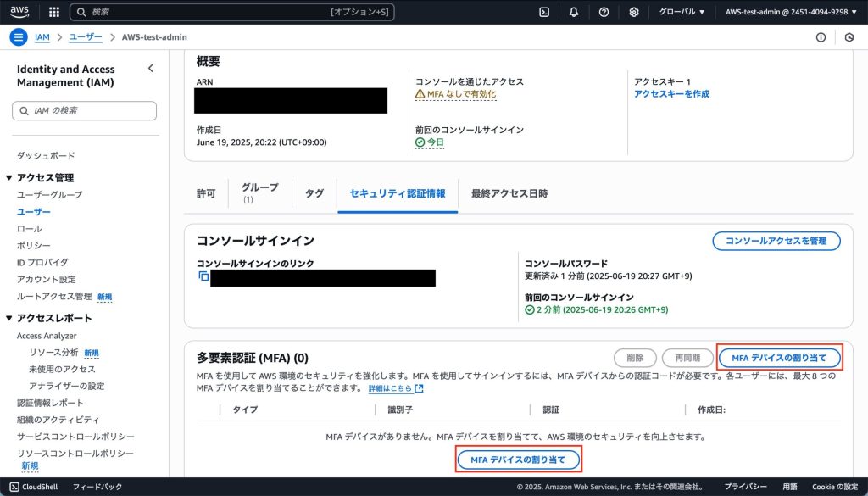The height and width of the screenshot is (496, 868).
Task: Open 未使用のアクセス in the sidebar
Action: coord(62,369)
